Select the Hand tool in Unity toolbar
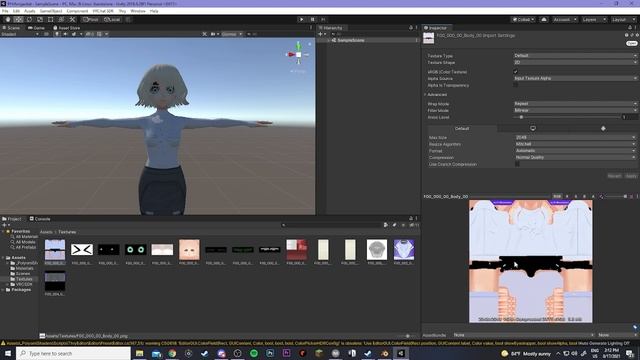640x360 pixels. [x=8, y=20]
